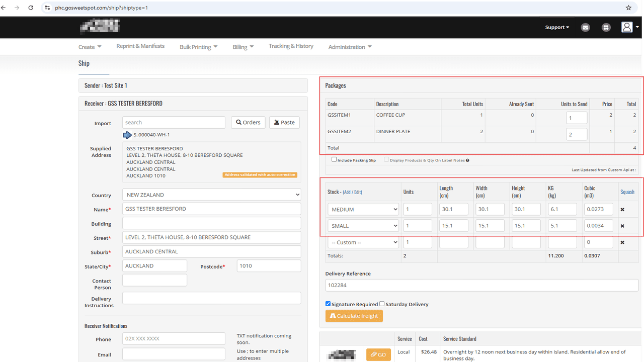Click the Phone notification field
Viewport: 644px width, 362px height.
tap(174, 338)
